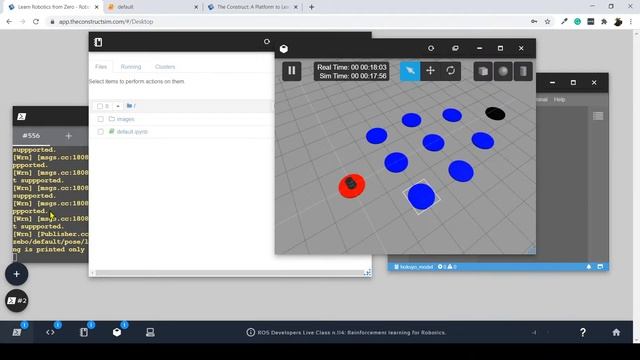Open the help question mark icon
This screenshot has width=640, height=360.
[583, 332]
